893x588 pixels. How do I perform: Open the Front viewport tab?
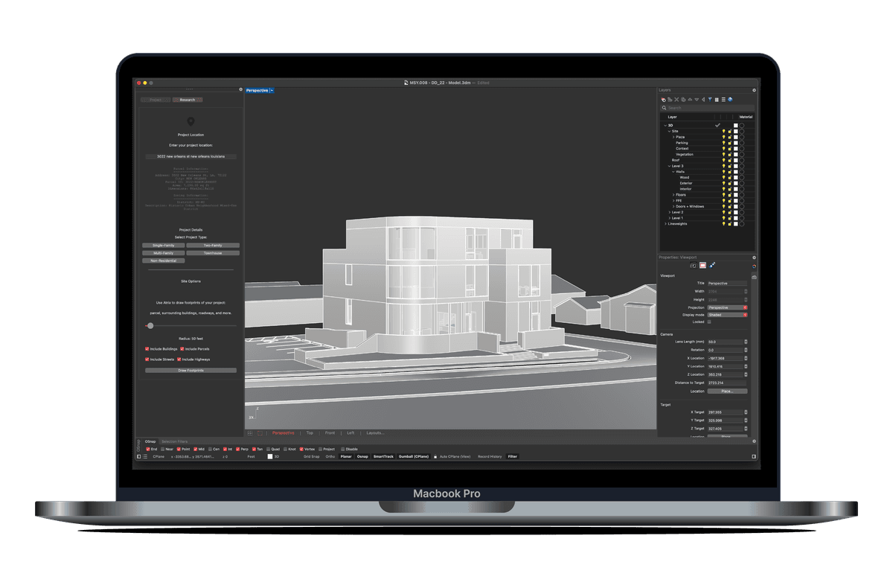click(x=330, y=432)
